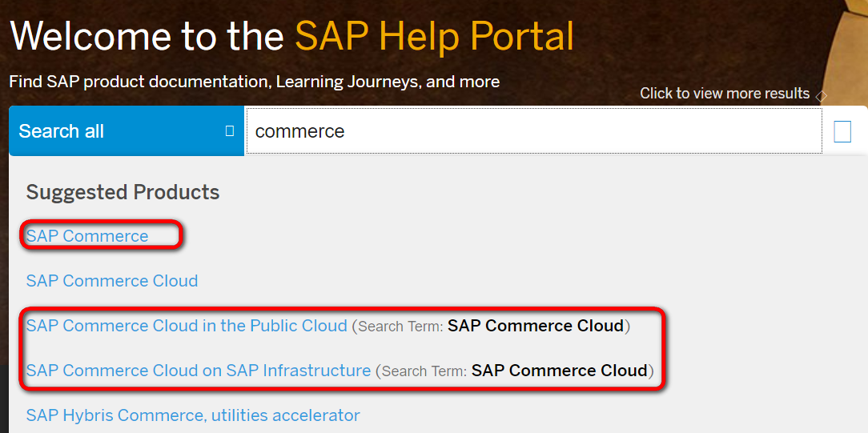This screenshot has width=868, height=433.
Task: Click the 'Find SAP product documentation' tagline
Action: (254, 82)
